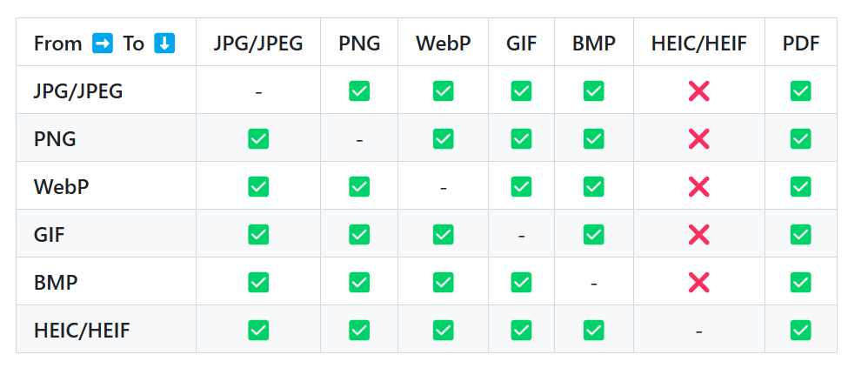Click green check for BMP to WebP
The image size is (868, 368).
(443, 282)
